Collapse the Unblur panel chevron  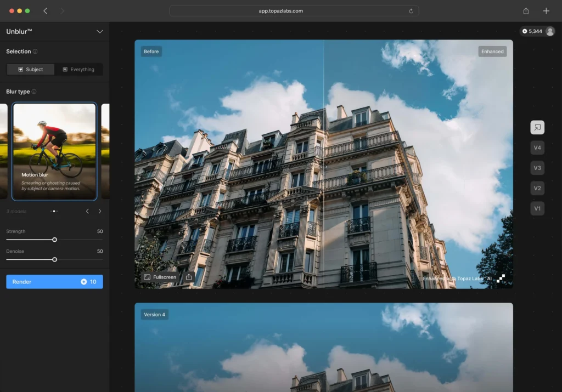coord(99,32)
